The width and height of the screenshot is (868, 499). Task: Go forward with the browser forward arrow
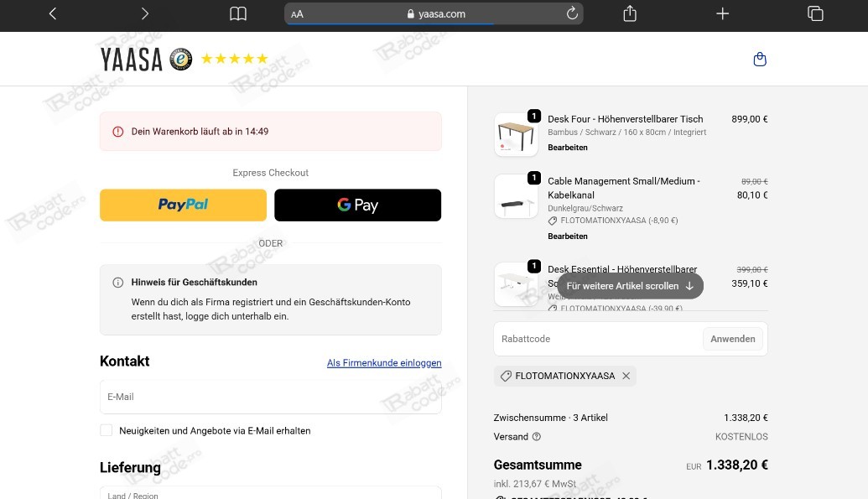click(145, 14)
